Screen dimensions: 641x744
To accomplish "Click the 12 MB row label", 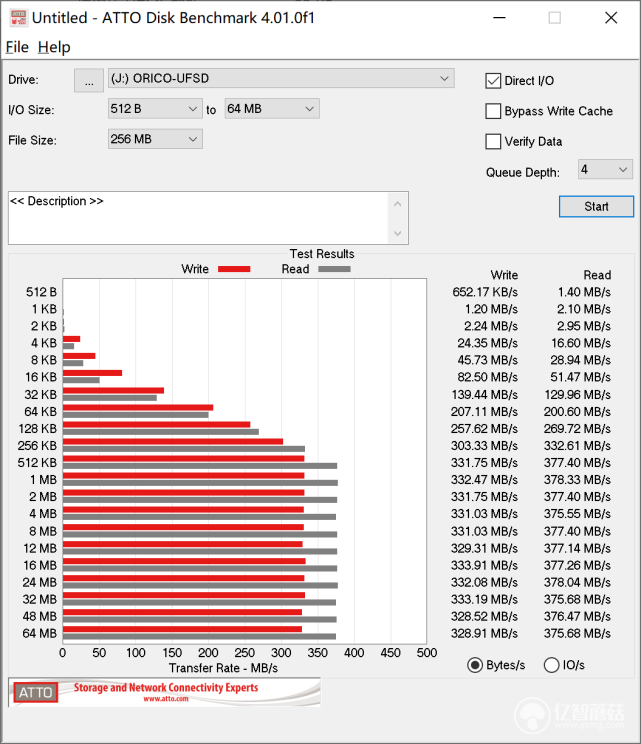I will (40, 548).
